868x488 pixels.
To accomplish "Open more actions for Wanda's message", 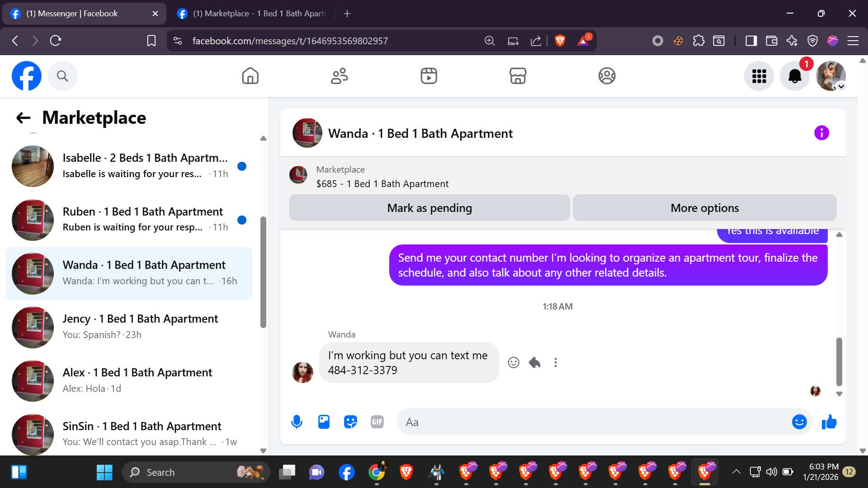I will pos(556,363).
